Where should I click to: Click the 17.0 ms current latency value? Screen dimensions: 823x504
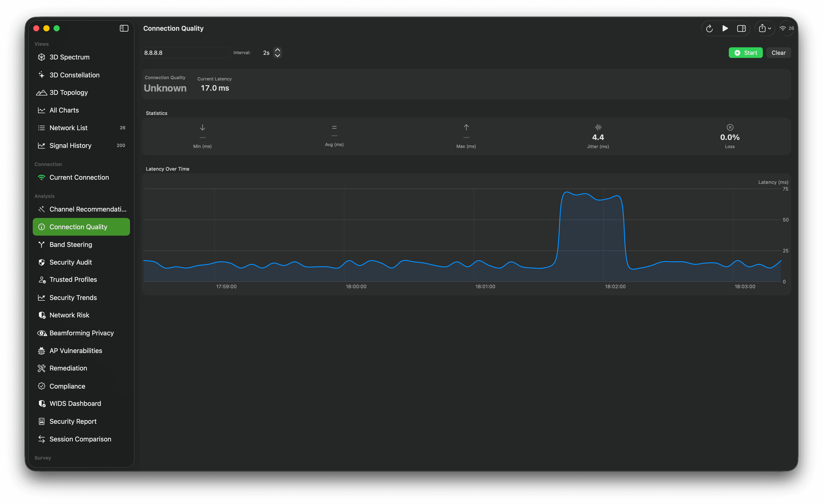pyautogui.click(x=215, y=88)
